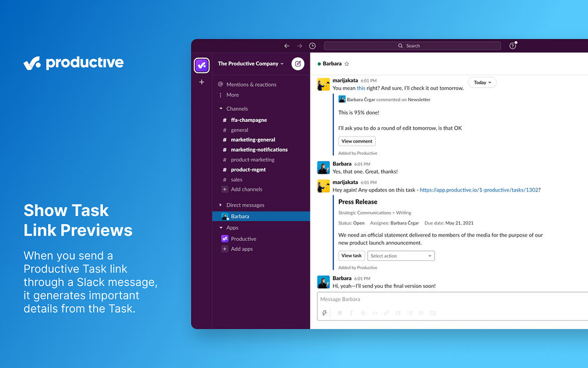The width and height of the screenshot is (588, 368).
Task: Click the Add apps plus icon
Action: point(225,249)
